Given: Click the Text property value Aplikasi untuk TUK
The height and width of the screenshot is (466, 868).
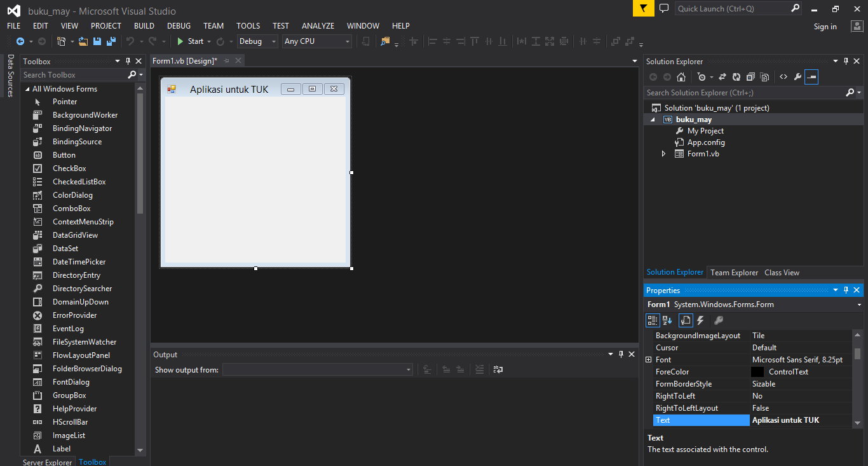Looking at the screenshot, I should 785,420.
